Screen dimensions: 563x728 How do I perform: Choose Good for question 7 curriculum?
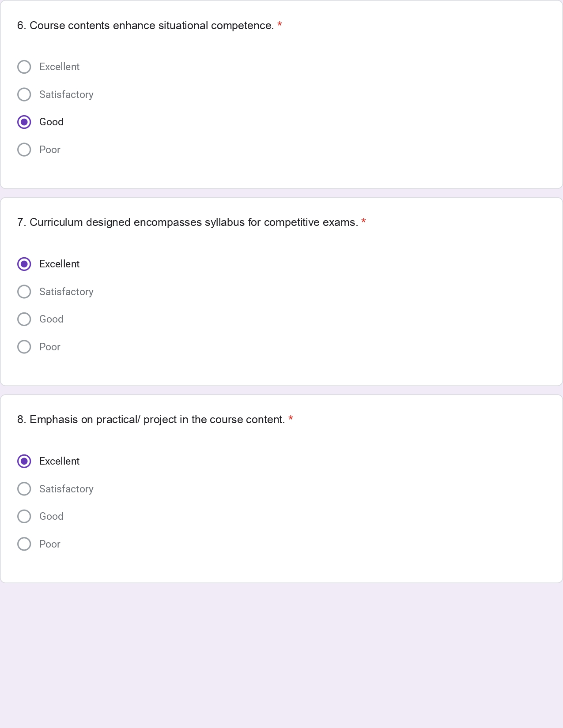pos(24,319)
